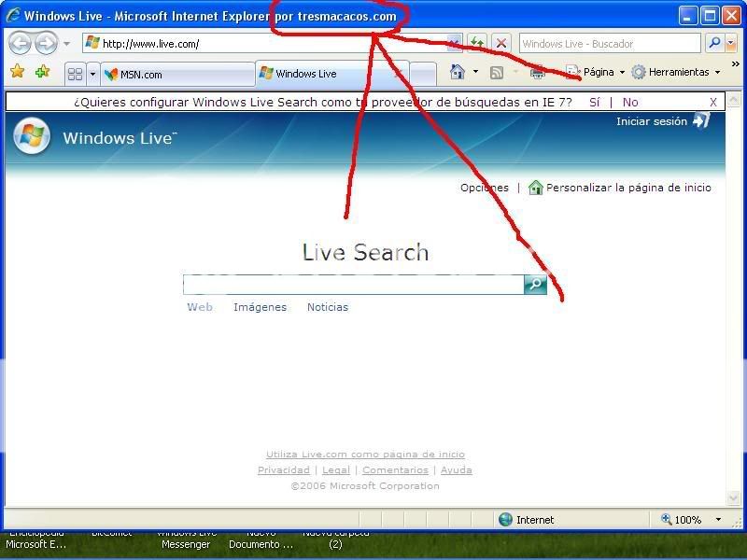Click the Forward navigation arrow button

click(x=45, y=43)
